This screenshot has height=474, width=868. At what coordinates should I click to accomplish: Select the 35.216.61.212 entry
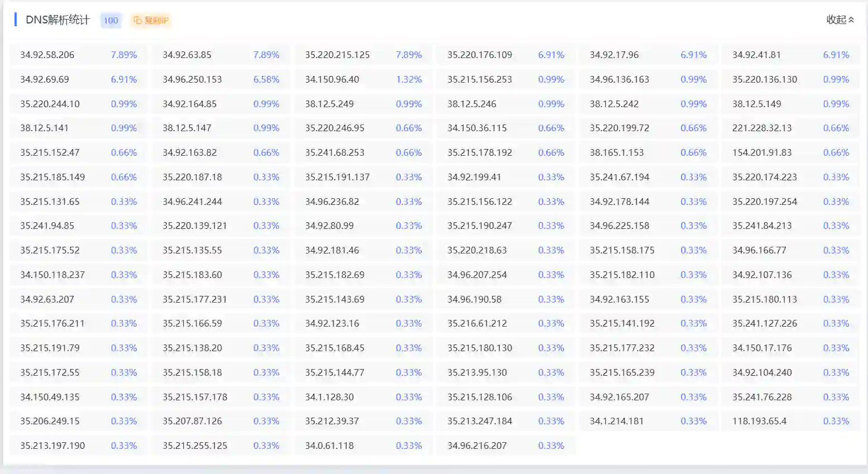(x=477, y=323)
